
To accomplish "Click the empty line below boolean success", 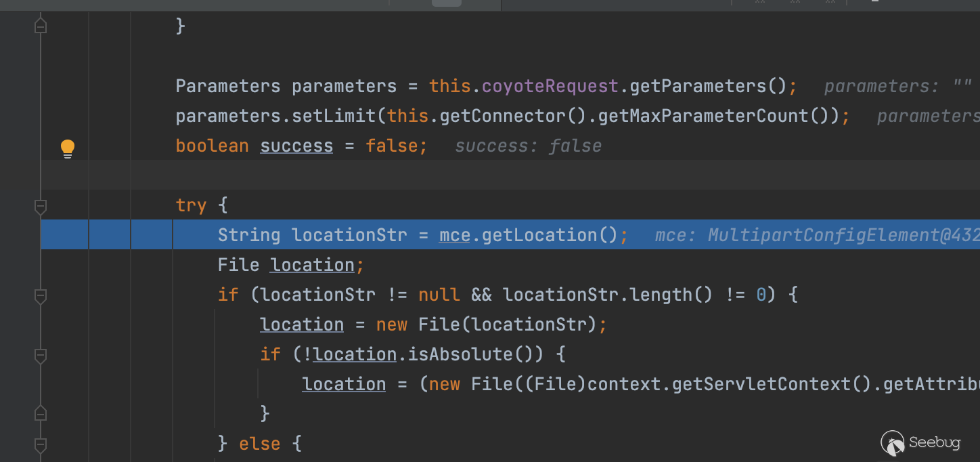I will [x=474, y=175].
